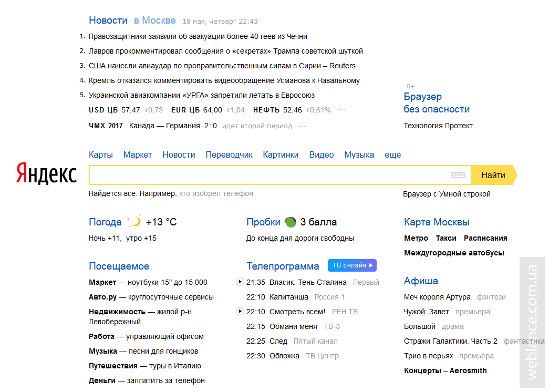Open Маркет service tab
Screen dimensions: 549x392
click(137, 155)
